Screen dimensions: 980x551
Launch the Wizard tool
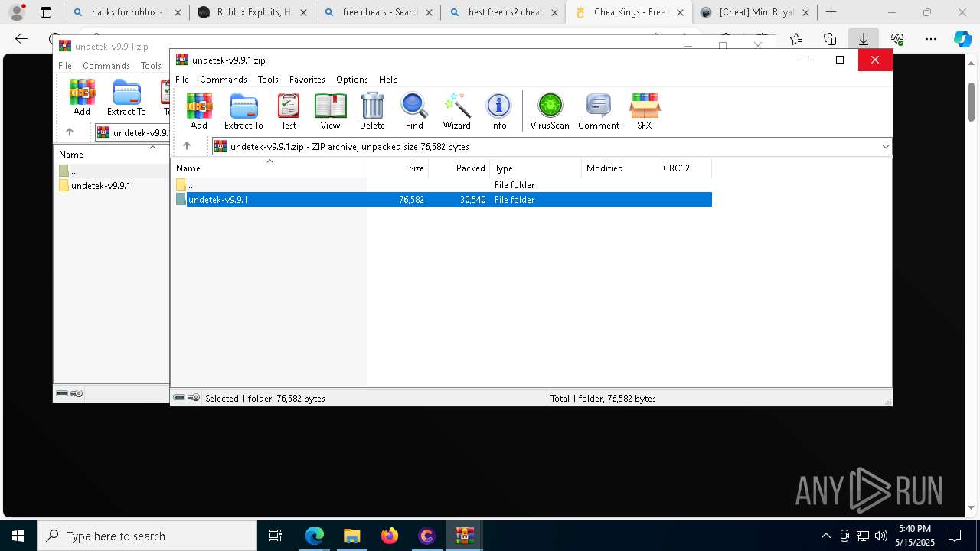[x=456, y=111]
